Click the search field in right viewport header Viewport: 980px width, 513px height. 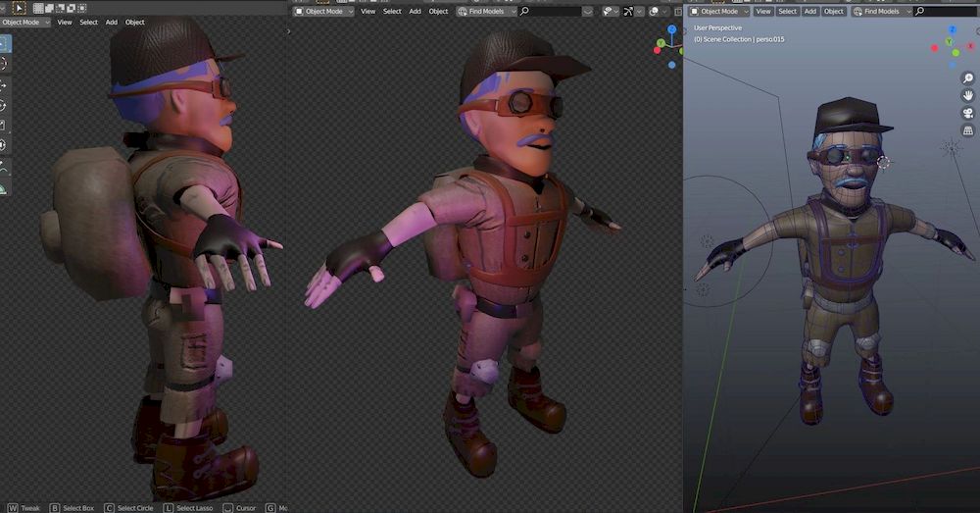click(x=946, y=11)
